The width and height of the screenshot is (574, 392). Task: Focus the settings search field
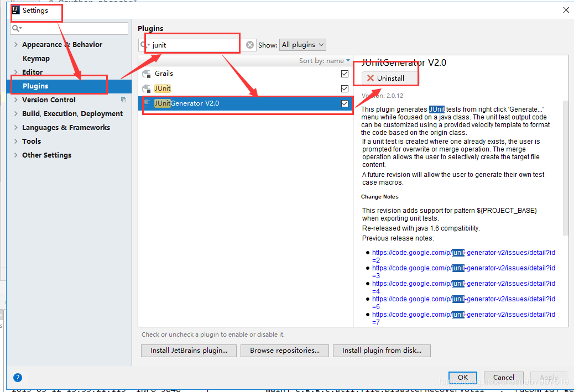pos(69,28)
